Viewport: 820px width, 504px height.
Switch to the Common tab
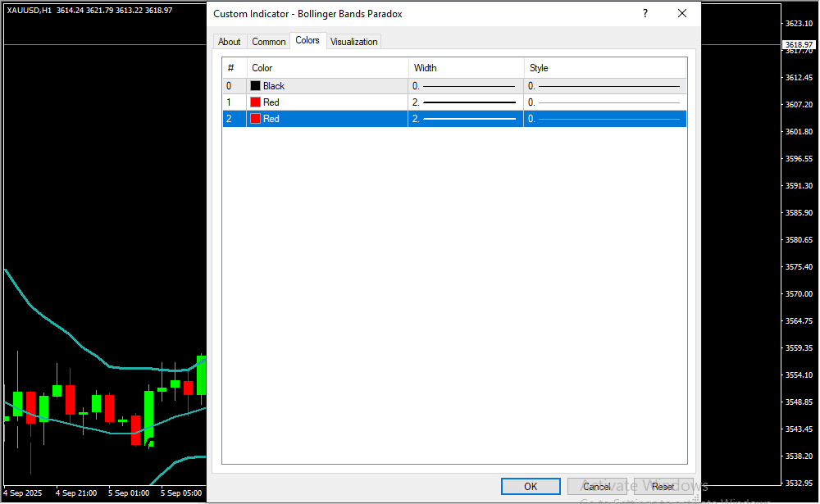[x=269, y=42]
